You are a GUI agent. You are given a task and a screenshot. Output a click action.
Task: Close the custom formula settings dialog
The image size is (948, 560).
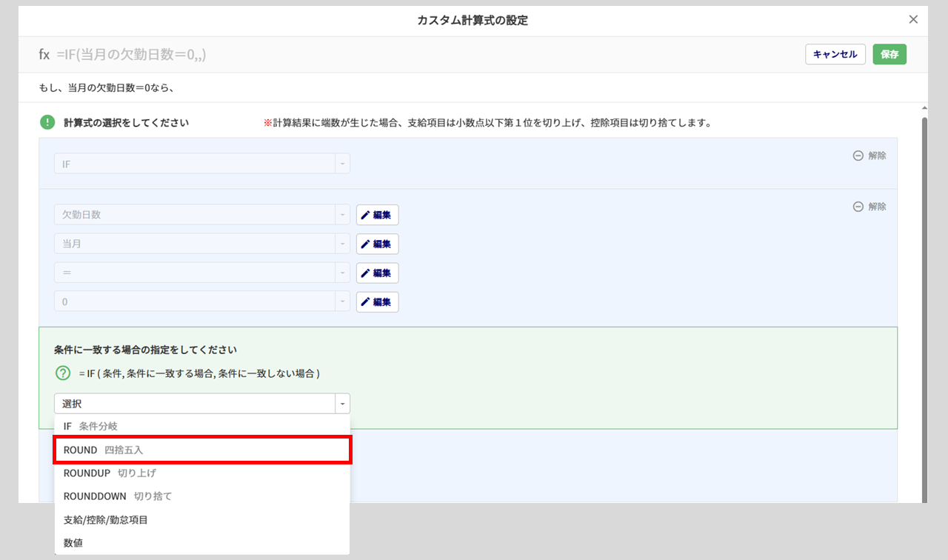click(x=913, y=20)
